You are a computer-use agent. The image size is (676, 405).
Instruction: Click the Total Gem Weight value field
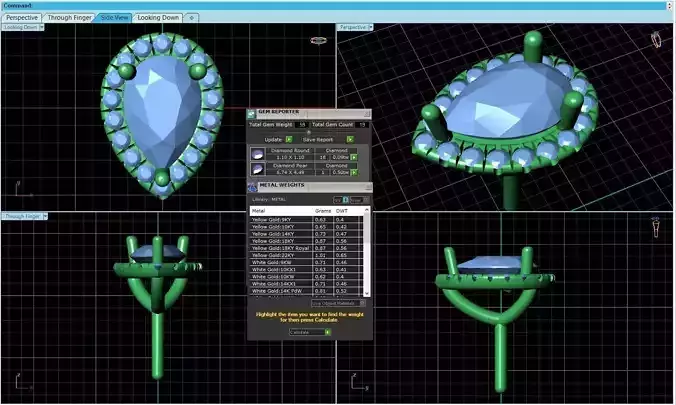point(302,125)
